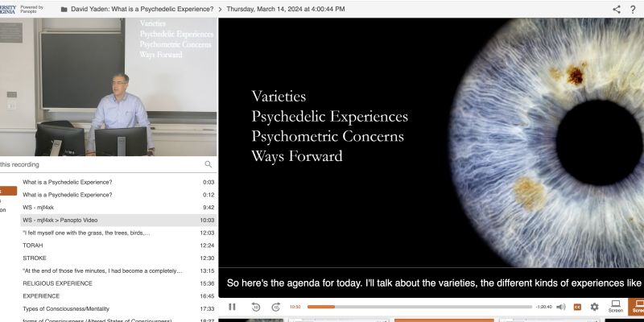Click the speaker camera video thumbnail
The image size is (644, 322).
pyautogui.click(x=109, y=87)
